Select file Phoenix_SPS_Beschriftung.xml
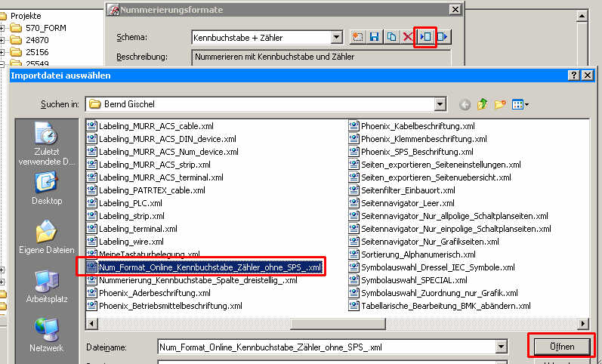602x364 pixels. (x=411, y=152)
